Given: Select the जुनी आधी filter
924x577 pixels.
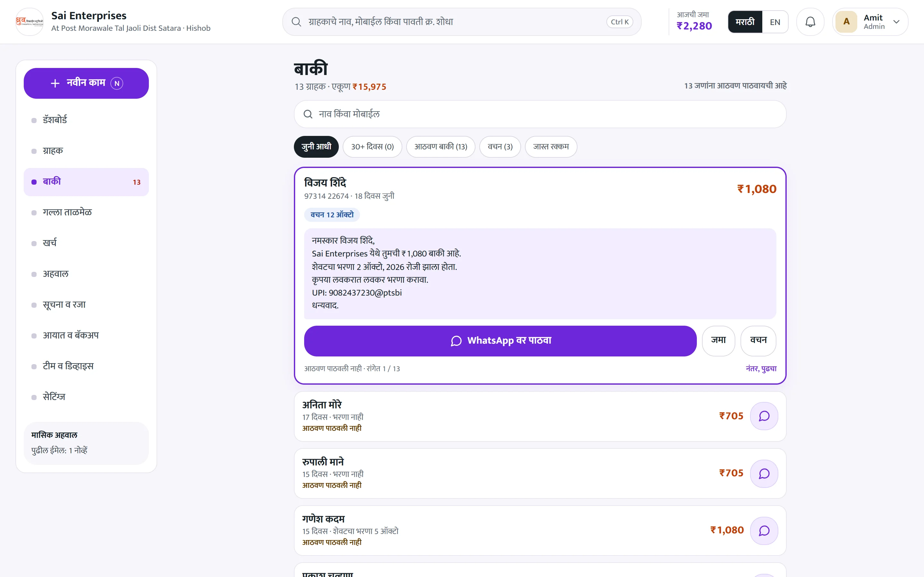Looking at the screenshot, I should pyautogui.click(x=316, y=146).
